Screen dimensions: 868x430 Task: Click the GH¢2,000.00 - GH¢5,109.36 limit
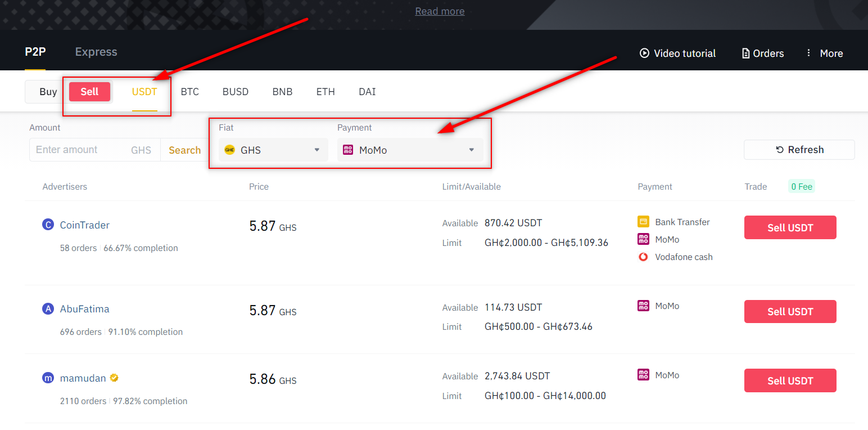546,243
